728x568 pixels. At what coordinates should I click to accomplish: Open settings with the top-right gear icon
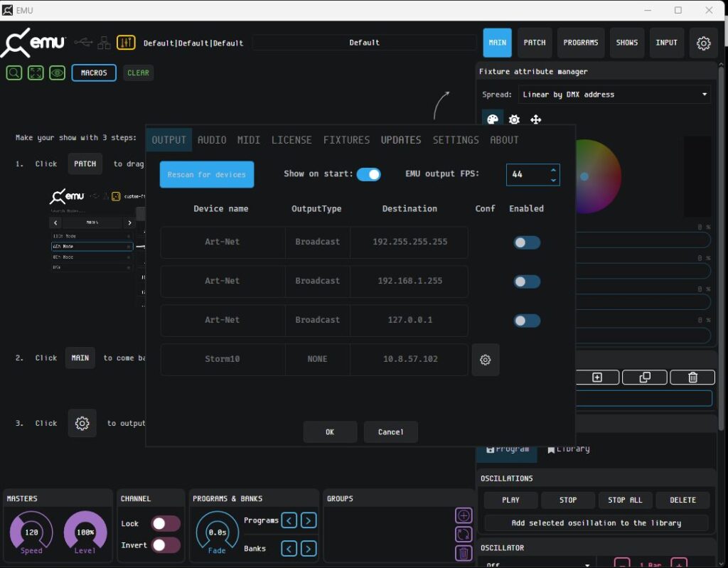pos(703,43)
